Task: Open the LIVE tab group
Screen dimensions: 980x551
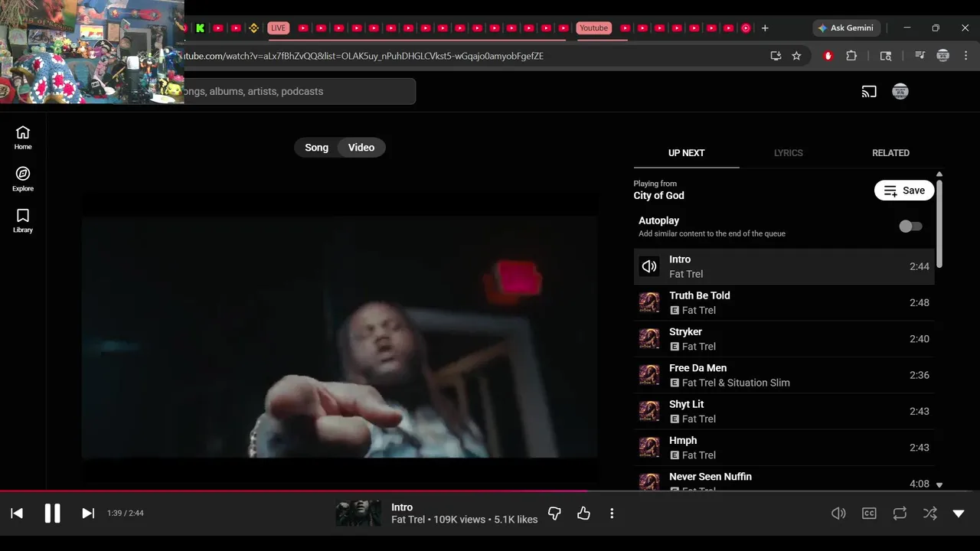Action: (278, 28)
